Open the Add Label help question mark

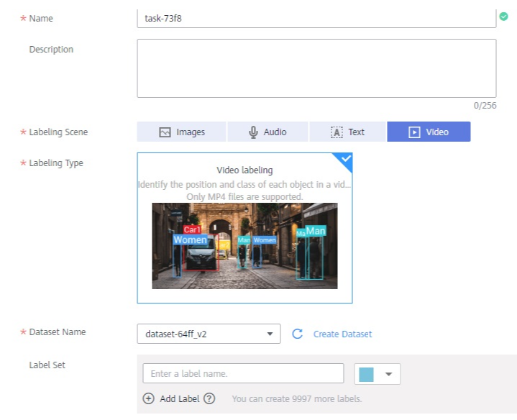(209, 398)
